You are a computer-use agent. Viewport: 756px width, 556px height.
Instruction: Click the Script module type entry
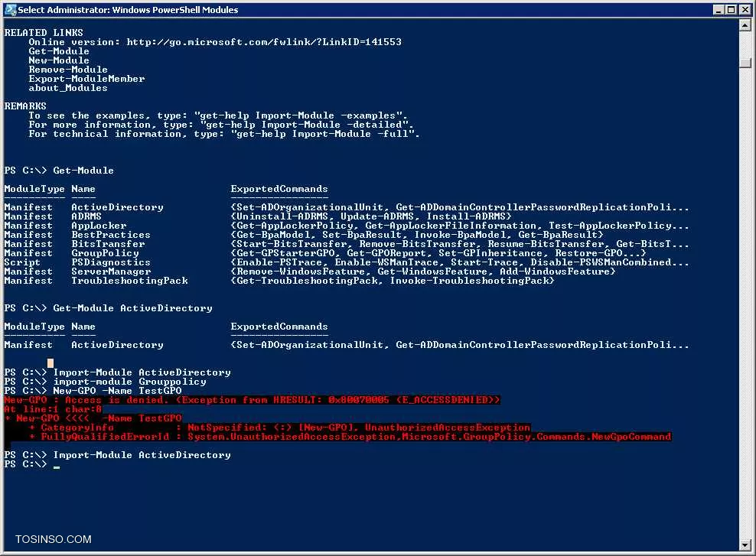pos(22,262)
